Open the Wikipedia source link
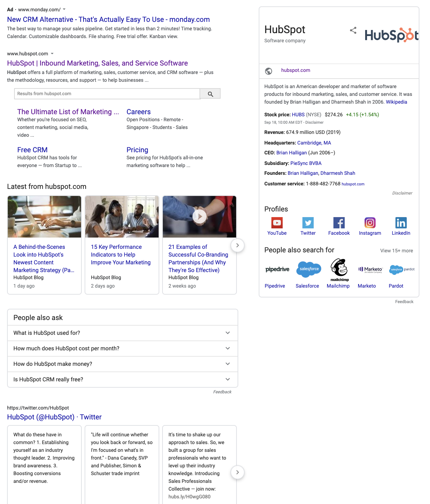The height and width of the screenshot is (504, 430). [x=397, y=102]
